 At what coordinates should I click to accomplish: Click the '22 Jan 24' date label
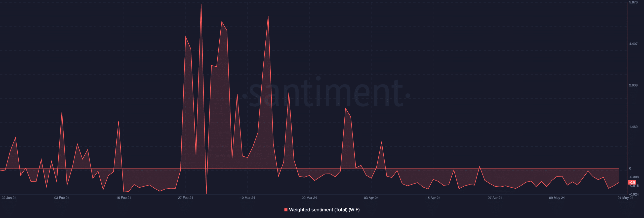(9, 198)
